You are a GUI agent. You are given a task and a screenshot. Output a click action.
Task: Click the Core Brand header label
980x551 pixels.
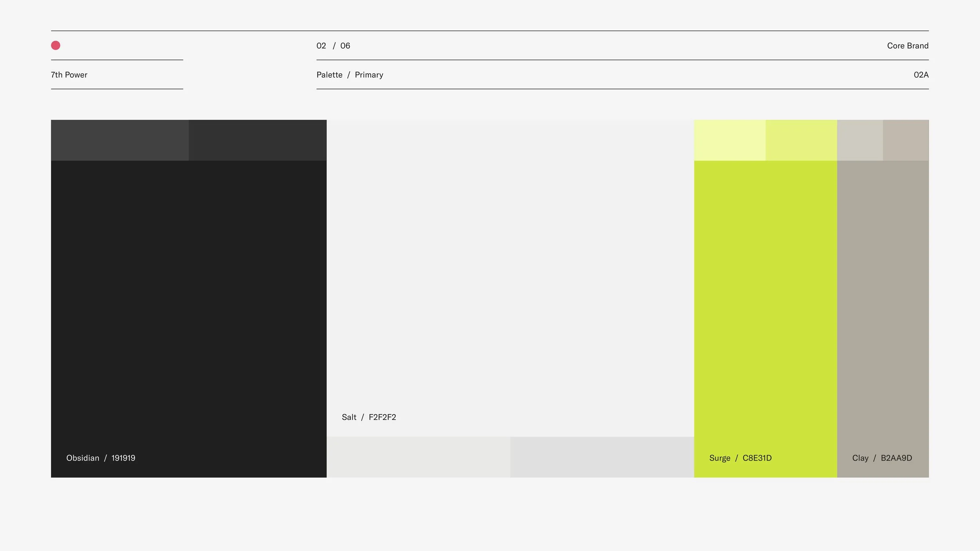click(907, 46)
